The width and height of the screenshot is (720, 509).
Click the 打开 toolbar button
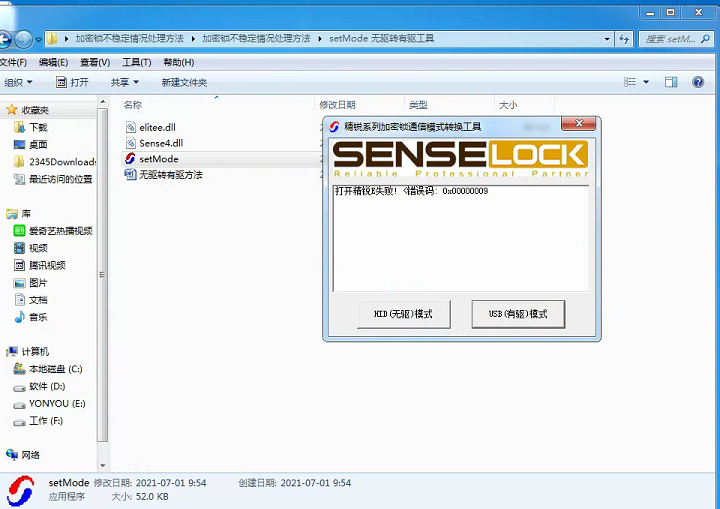click(x=72, y=82)
